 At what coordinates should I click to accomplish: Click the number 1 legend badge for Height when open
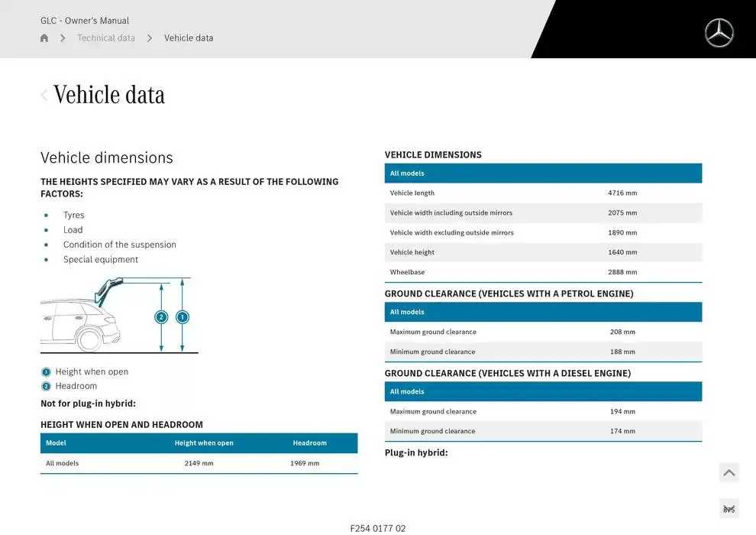coord(46,372)
